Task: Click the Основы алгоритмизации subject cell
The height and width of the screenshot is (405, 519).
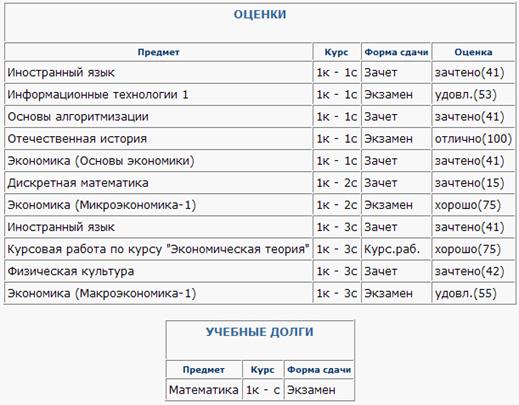Action: (159, 117)
